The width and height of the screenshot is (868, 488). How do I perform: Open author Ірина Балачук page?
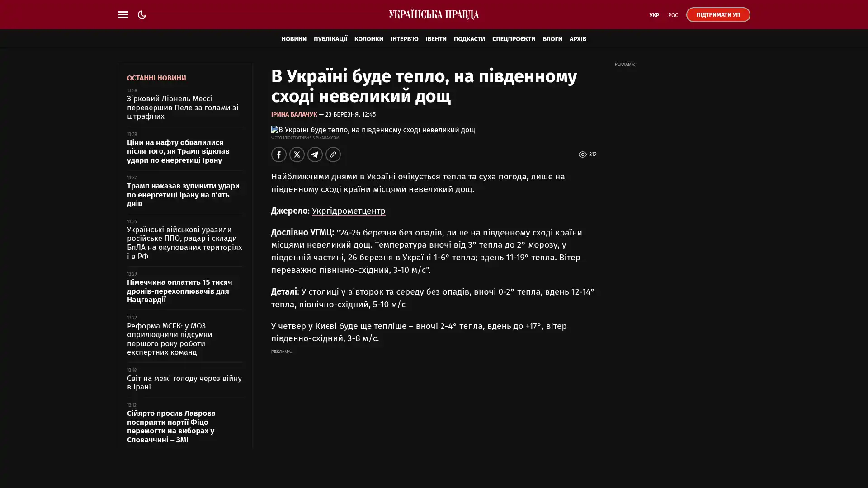294,114
